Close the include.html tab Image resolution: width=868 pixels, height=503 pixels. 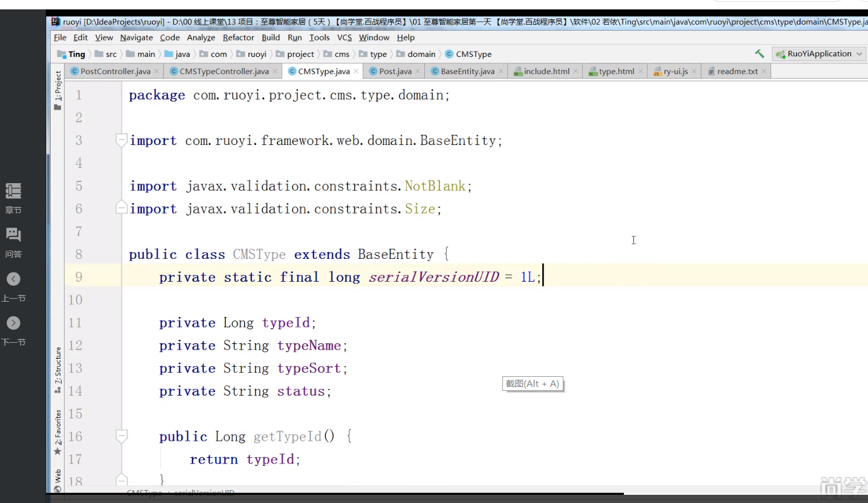coord(576,72)
